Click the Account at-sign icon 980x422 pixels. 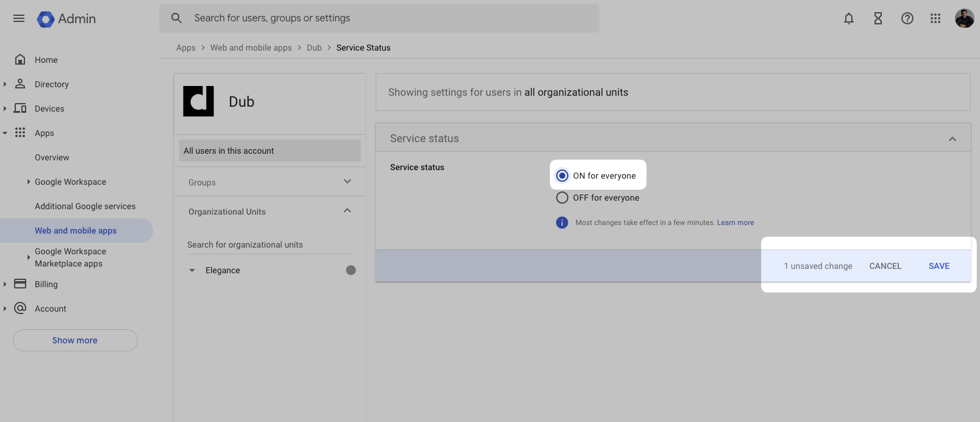20,308
